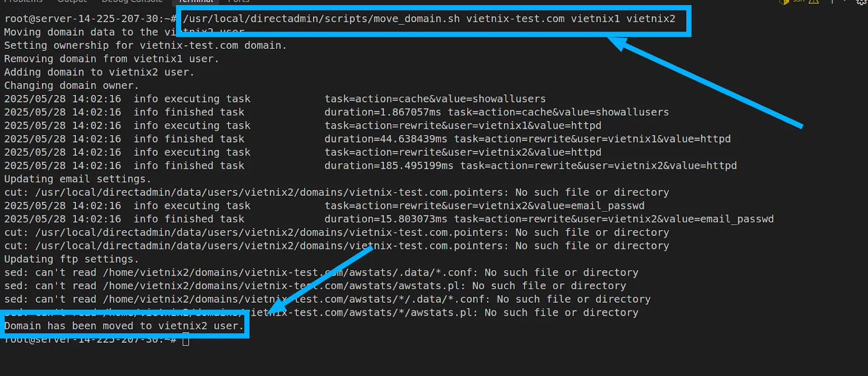Click the sed error mentioning 'awstats/*/.data/*.conf'
This screenshot has height=376, width=868.
point(327,299)
